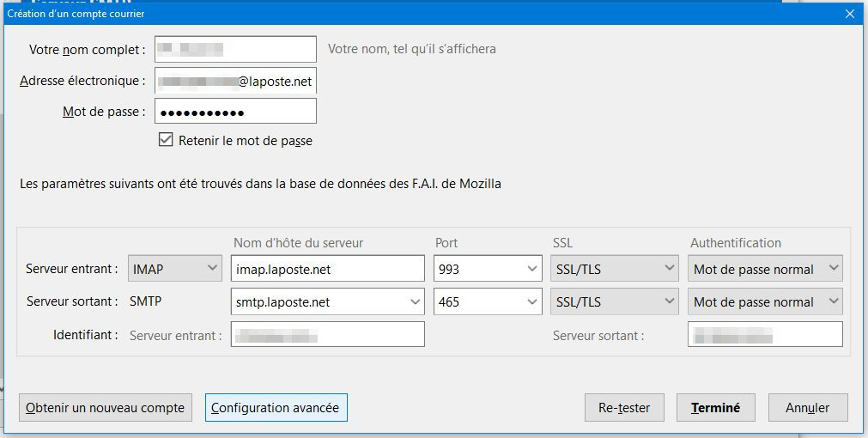Open Configuration avancée settings
Screen dimensions: 868x438
coord(276,408)
